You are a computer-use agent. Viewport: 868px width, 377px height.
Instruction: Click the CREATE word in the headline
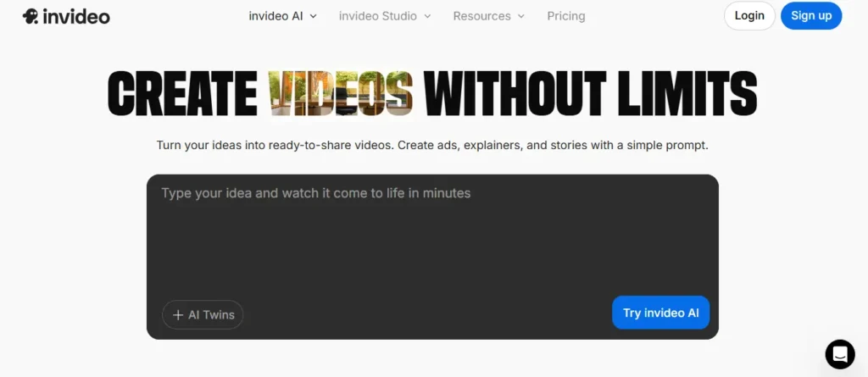click(x=182, y=93)
